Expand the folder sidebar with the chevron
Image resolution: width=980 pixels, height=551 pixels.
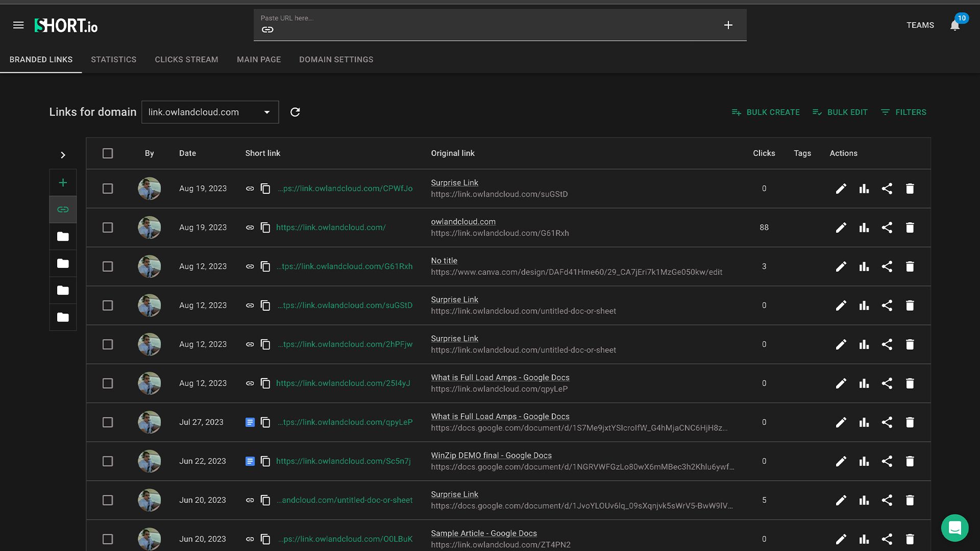point(63,155)
